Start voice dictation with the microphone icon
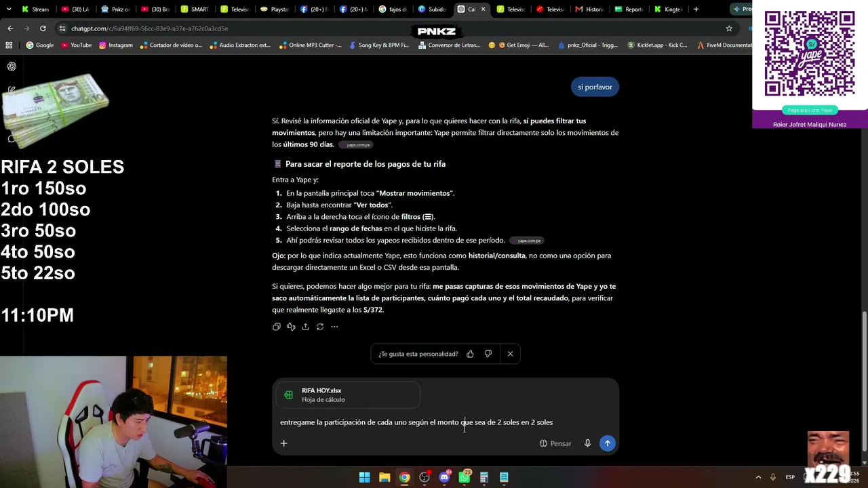This screenshot has width=868, height=488. coord(587,443)
